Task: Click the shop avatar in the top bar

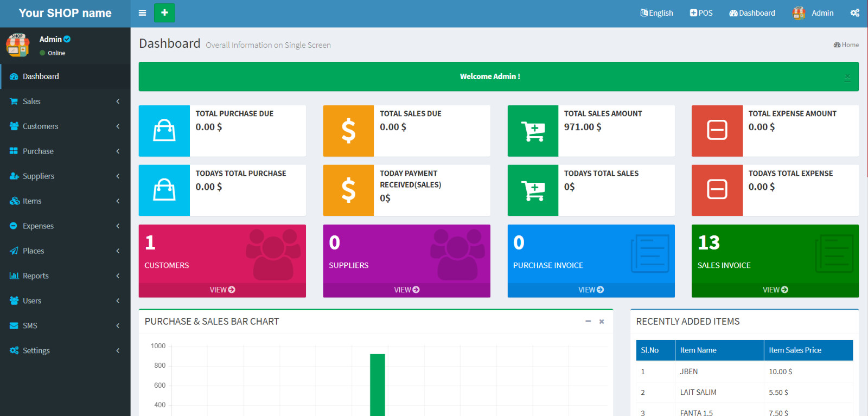Action: pyautogui.click(x=799, y=13)
